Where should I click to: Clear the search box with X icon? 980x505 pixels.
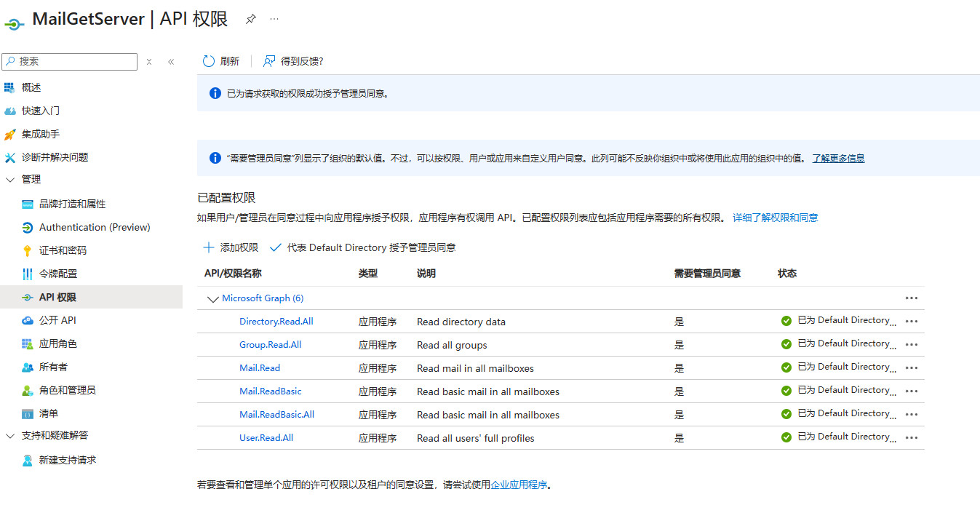149,62
